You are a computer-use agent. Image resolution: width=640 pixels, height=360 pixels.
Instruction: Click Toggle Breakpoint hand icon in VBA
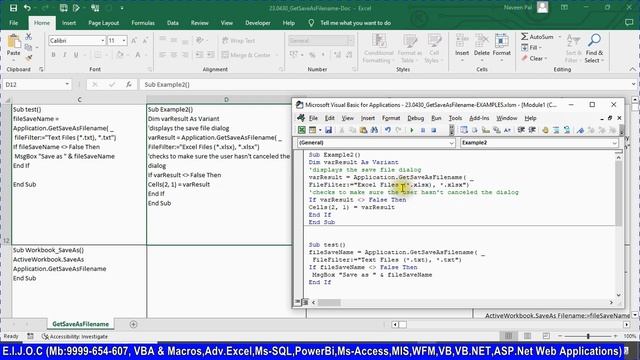[545, 130]
